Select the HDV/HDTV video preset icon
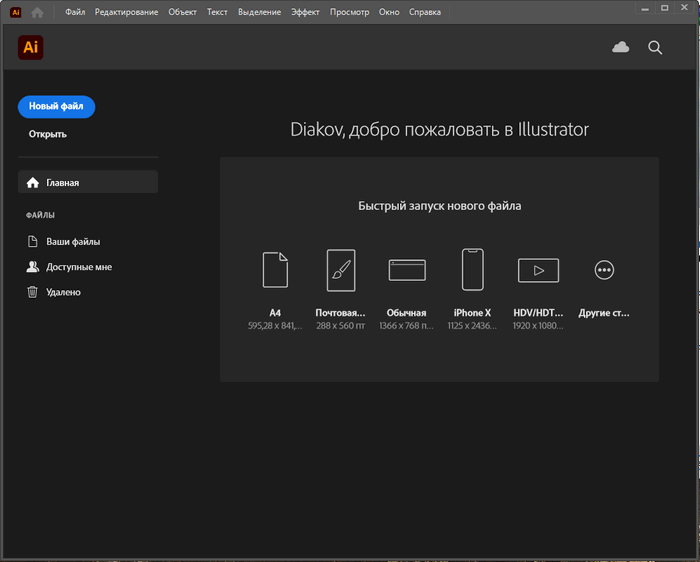700x562 pixels. tap(538, 270)
